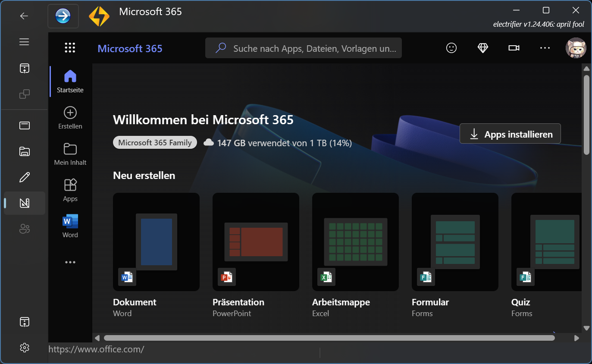The height and width of the screenshot is (364, 592).
Task: Open the feedback smiley icon
Action: 451,48
